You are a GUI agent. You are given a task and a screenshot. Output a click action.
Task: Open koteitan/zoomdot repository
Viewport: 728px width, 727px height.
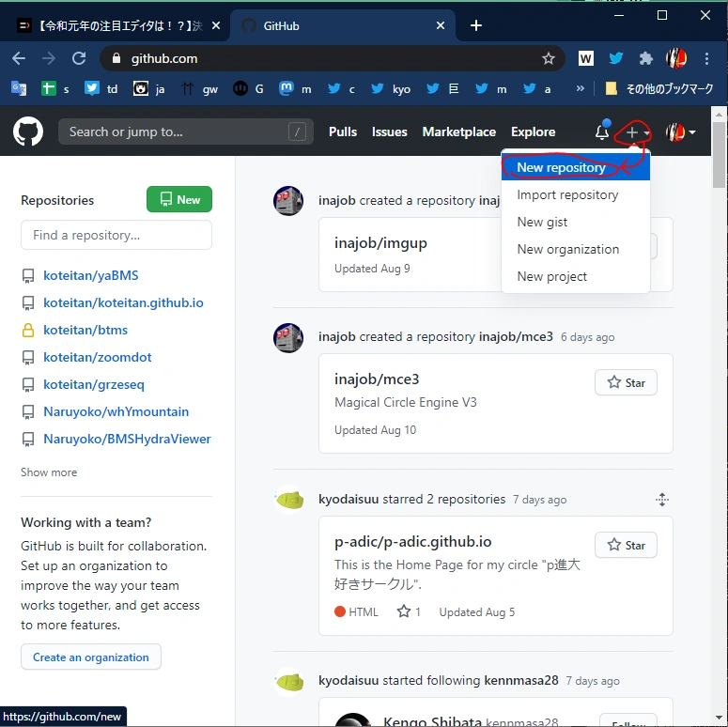pos(97,357)
